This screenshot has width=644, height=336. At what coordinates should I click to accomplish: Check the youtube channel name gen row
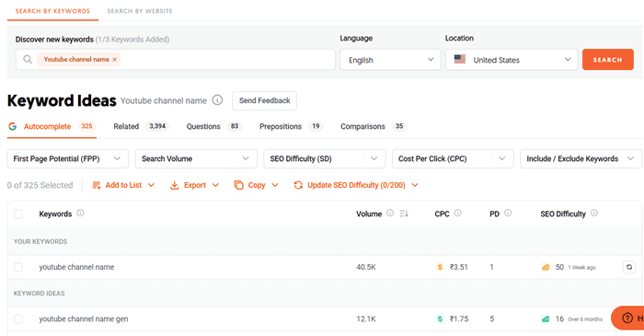tap(18, 319)
